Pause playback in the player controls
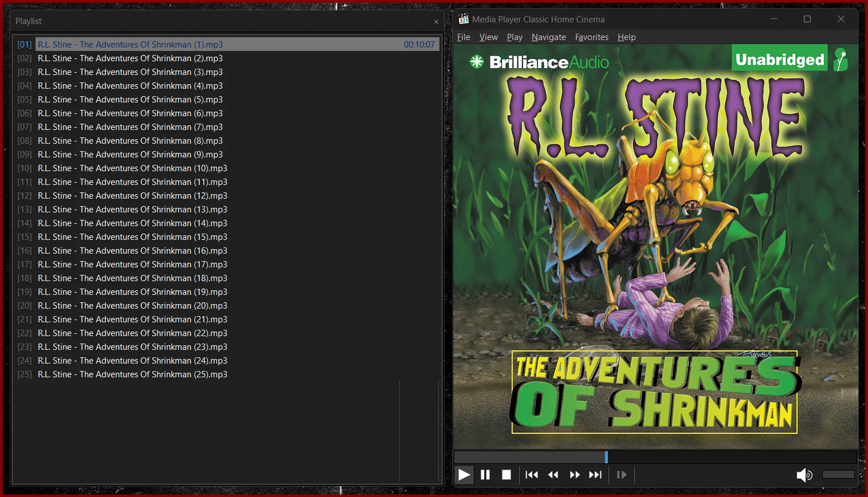The height and width of the screenshot is (497, 868). (485, 475)
